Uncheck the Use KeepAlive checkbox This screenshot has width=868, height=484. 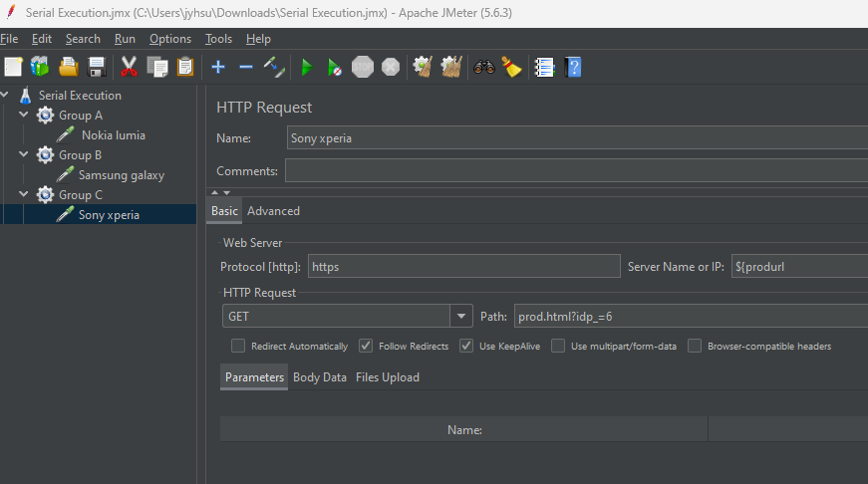pyautogui.click(x=466, y=346)
